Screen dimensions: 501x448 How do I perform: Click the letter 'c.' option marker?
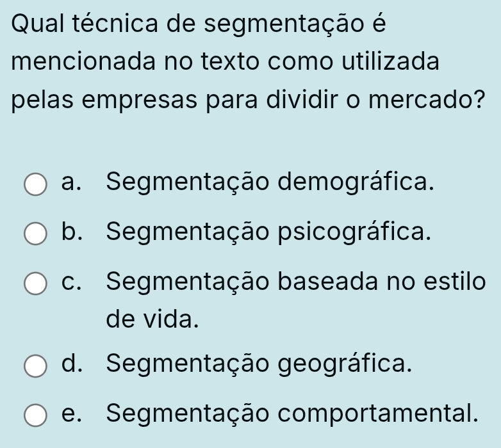point(74,280)
